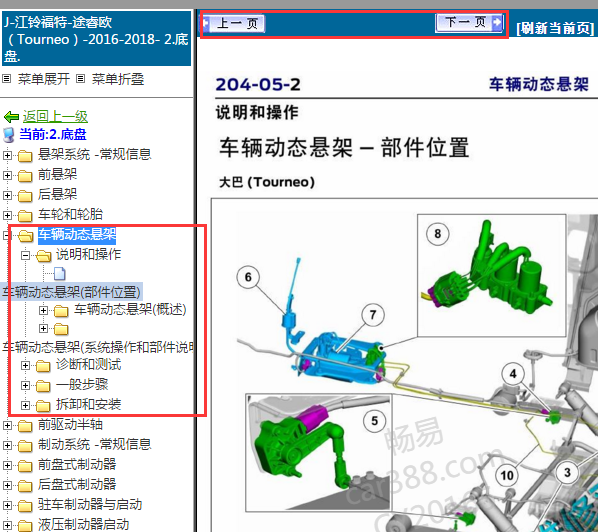Click the page heading 车辆动态悬架 – 部件位置

344,148
